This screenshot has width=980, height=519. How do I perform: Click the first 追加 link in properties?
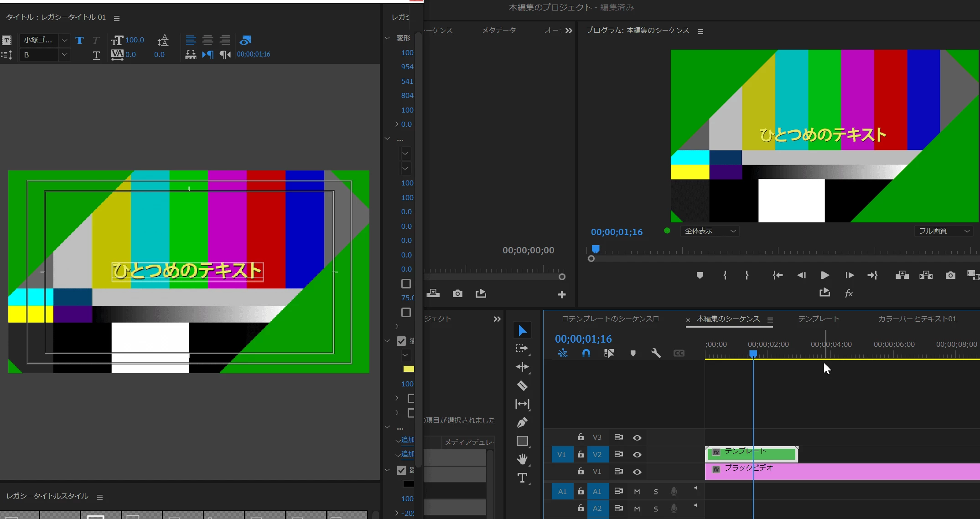pyautogui.click(x=407, y=440)
